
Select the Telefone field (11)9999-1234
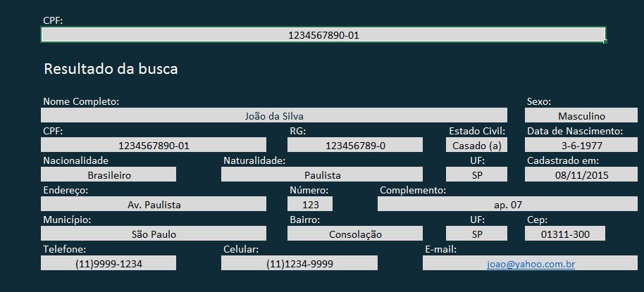click(109, 263)
